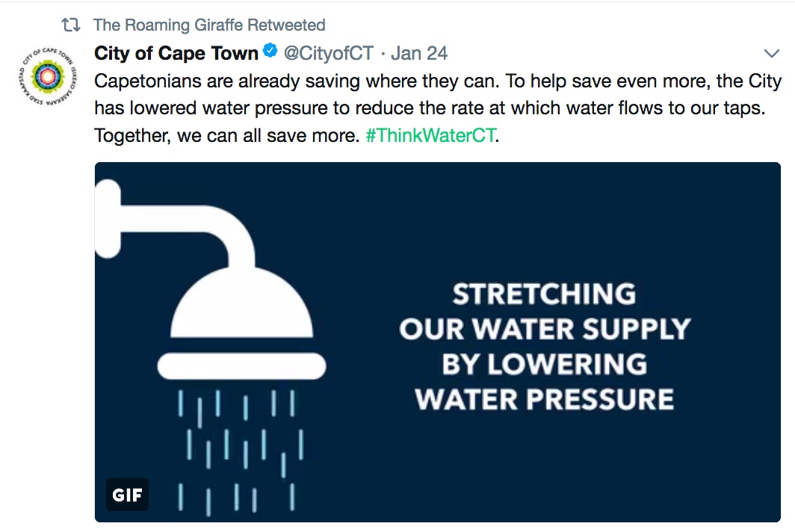Click the WATER PRESSURE line in the GIF

pyautogui.click(x=545, y=399)
